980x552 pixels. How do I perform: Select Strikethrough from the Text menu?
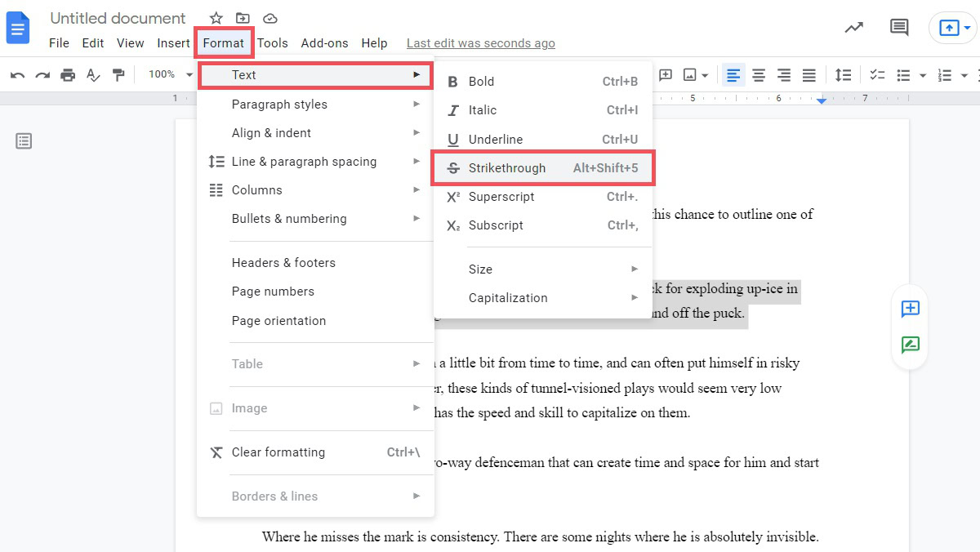[506, 167]
